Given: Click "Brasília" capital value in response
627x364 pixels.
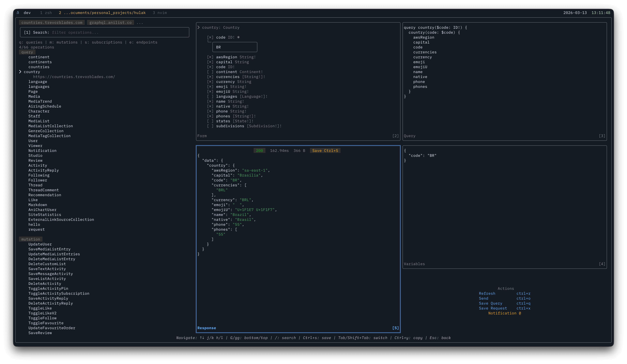Looking at the screenshot, I should (249, 175).
